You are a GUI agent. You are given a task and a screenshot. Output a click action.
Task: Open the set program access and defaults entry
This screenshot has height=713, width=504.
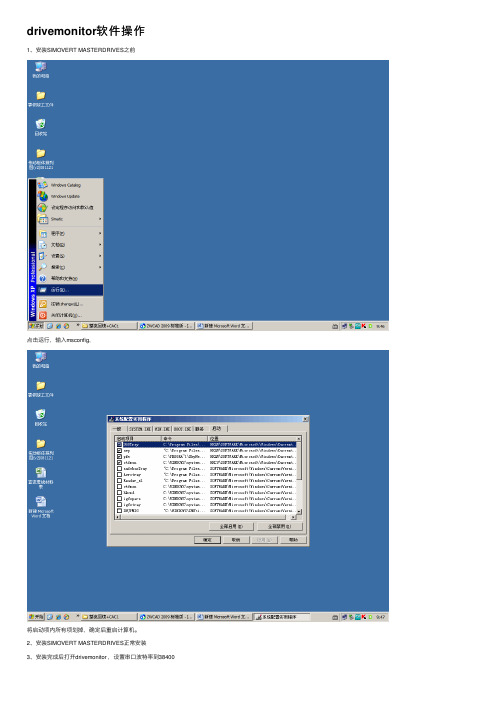click(x=70, y=207)
